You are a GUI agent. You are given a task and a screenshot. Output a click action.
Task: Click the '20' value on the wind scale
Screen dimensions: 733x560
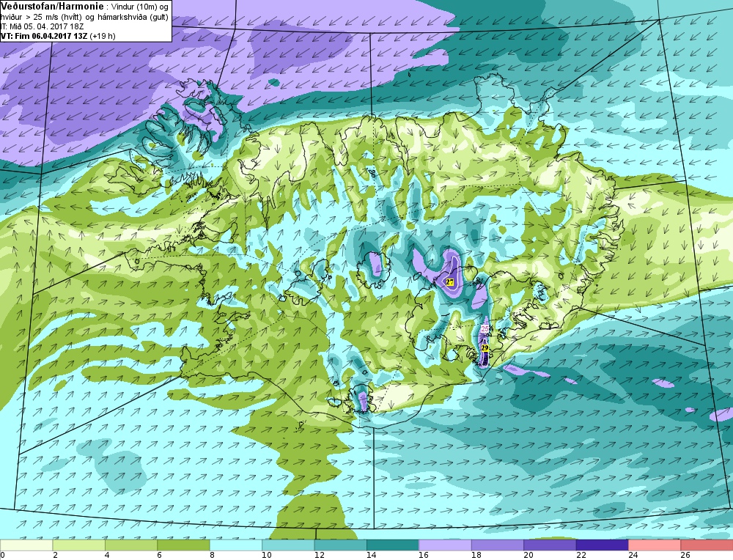tap(528, 556)
